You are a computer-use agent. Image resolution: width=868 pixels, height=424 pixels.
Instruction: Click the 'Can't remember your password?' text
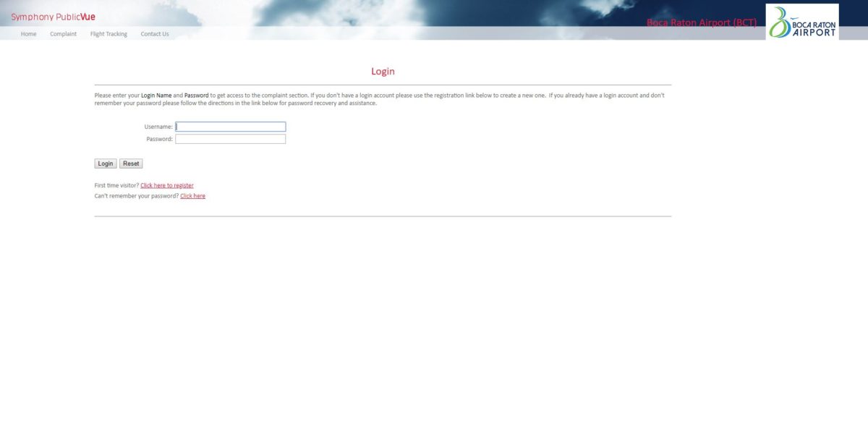[x=136, y=196]
